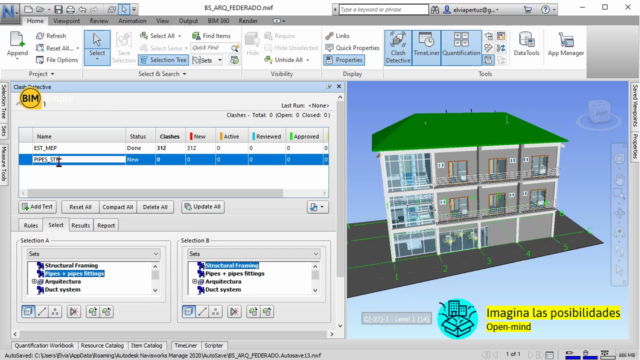Open the Unhide All dropdown arrow
The height and width of the screenshot is (360, 640).
click(x=308, y=60)
